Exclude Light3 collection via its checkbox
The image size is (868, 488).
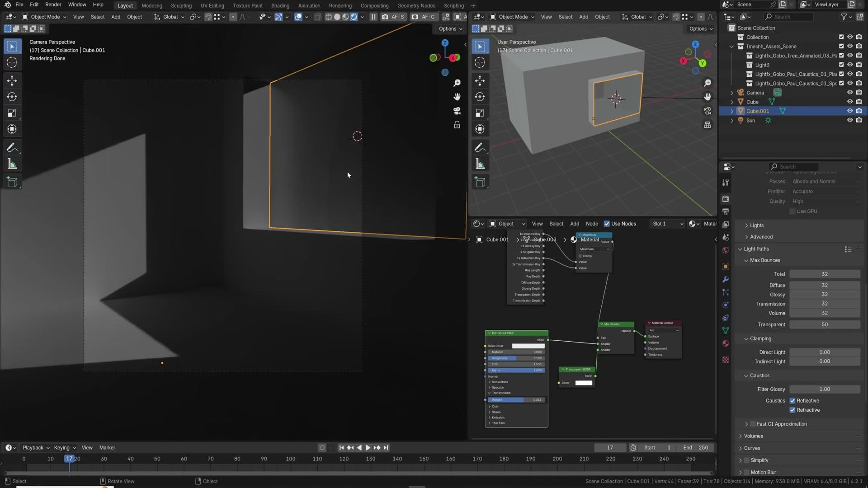click(x=841, y=65)
